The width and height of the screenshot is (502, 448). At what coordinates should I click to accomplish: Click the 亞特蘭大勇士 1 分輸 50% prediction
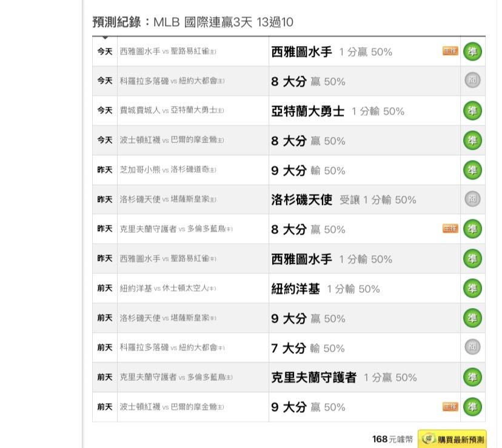click(338, 111)
